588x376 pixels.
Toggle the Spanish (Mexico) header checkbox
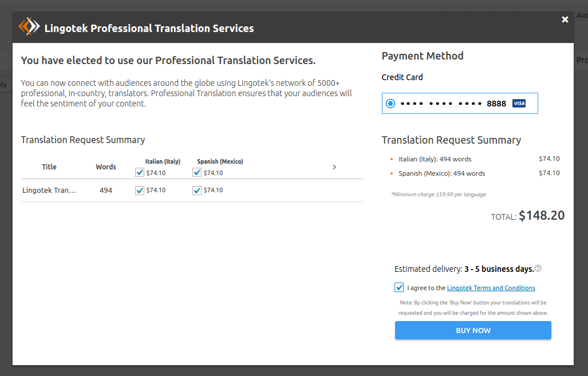tap(197, 173)
